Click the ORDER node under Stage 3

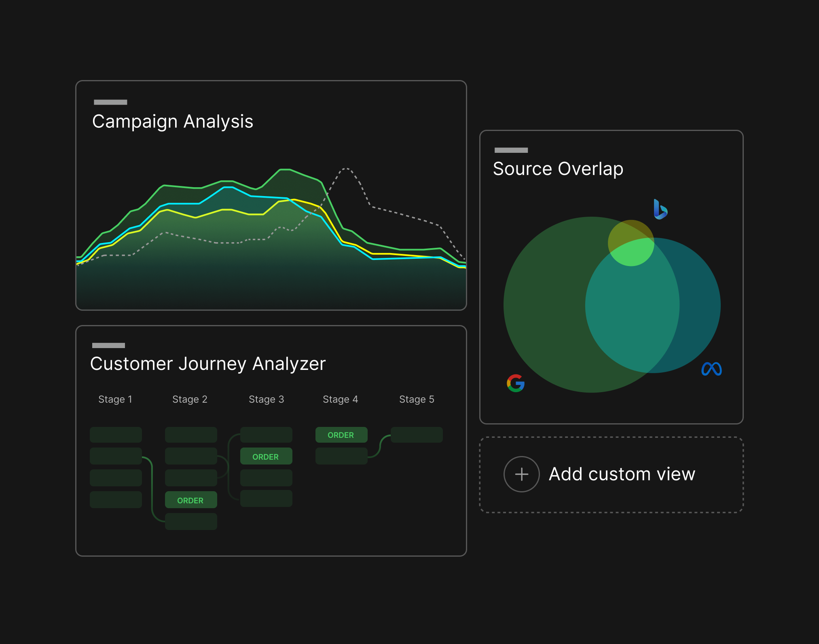coord(266,456)
